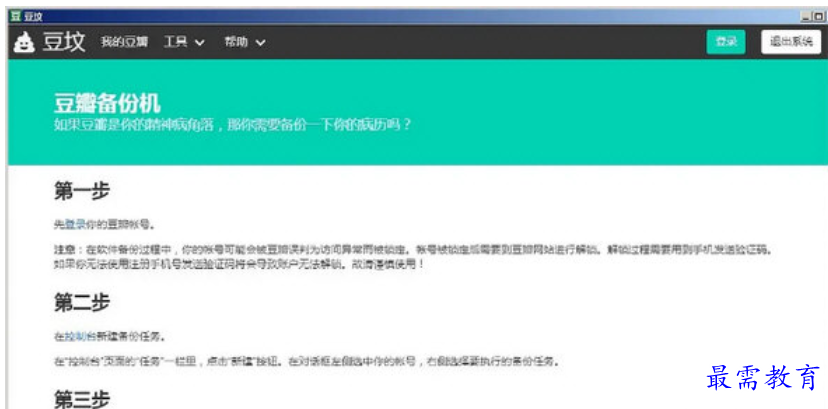Click the 豆坟 logo icon in navbar
This screenshot has width=828, height=409.
pyautogui.click(x=23, y=42)
